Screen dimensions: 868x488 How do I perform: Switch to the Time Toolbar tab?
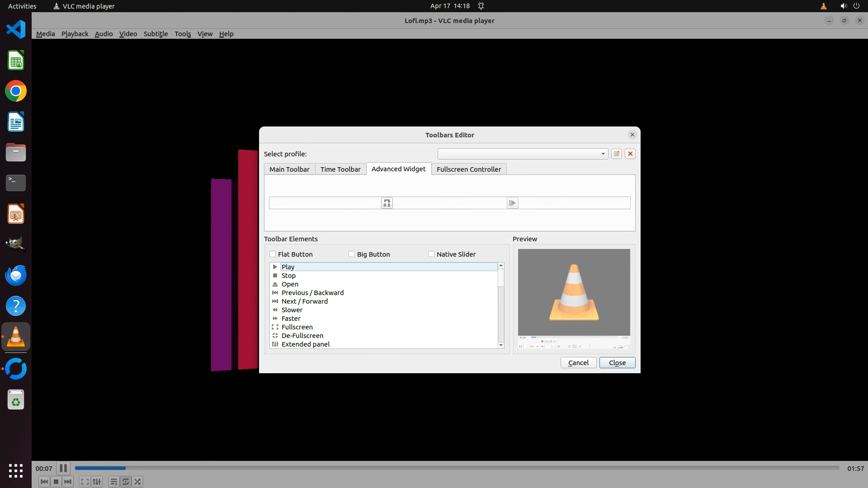click(340, 169)
